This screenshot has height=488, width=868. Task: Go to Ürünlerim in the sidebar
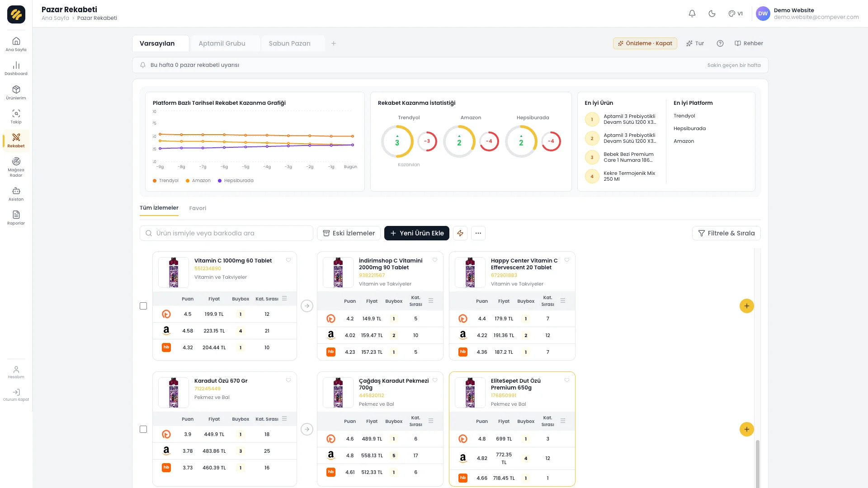coord(16,93)
